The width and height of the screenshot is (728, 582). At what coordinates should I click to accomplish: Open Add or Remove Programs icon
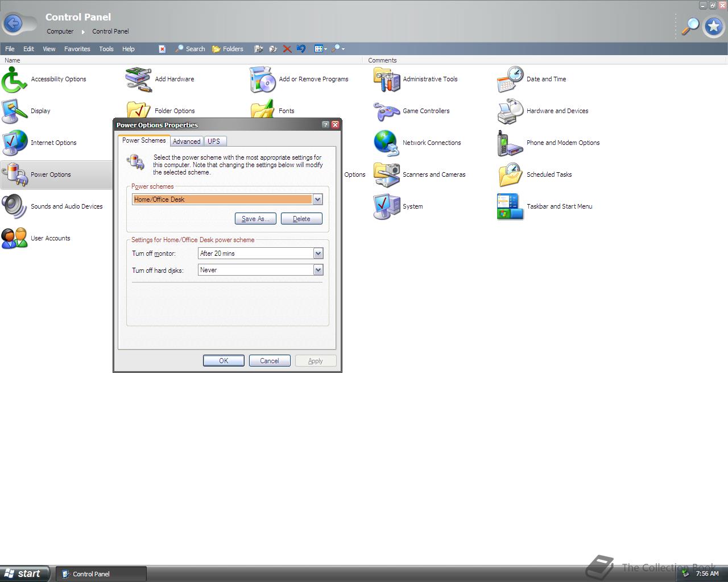coord(262,79)
